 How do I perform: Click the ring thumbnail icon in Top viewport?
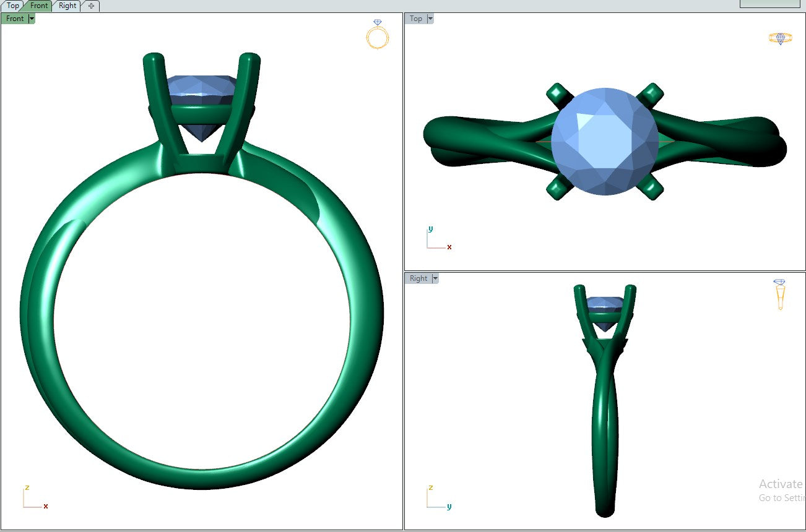coord(780,38)
